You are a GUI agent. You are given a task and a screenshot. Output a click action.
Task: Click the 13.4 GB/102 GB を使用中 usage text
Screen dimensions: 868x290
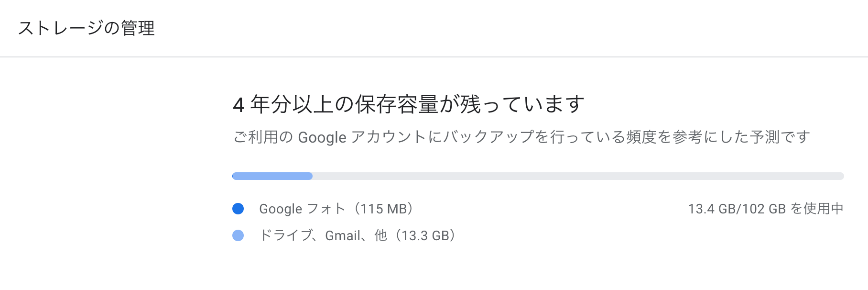pos(766,209)
